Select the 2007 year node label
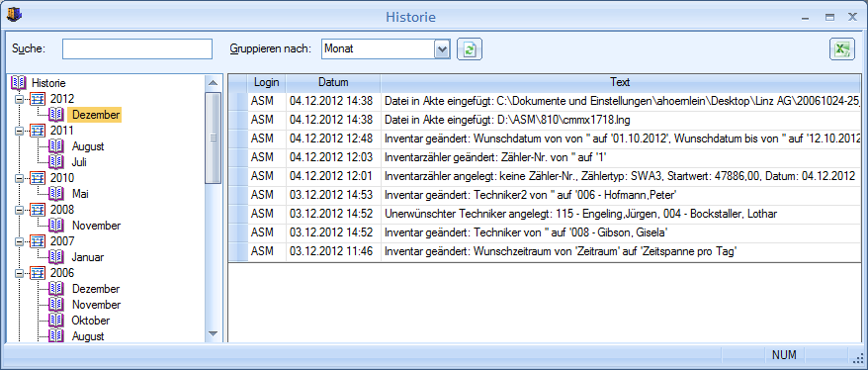The width and height of the screenshot is (868, 370). click(62, 241)
